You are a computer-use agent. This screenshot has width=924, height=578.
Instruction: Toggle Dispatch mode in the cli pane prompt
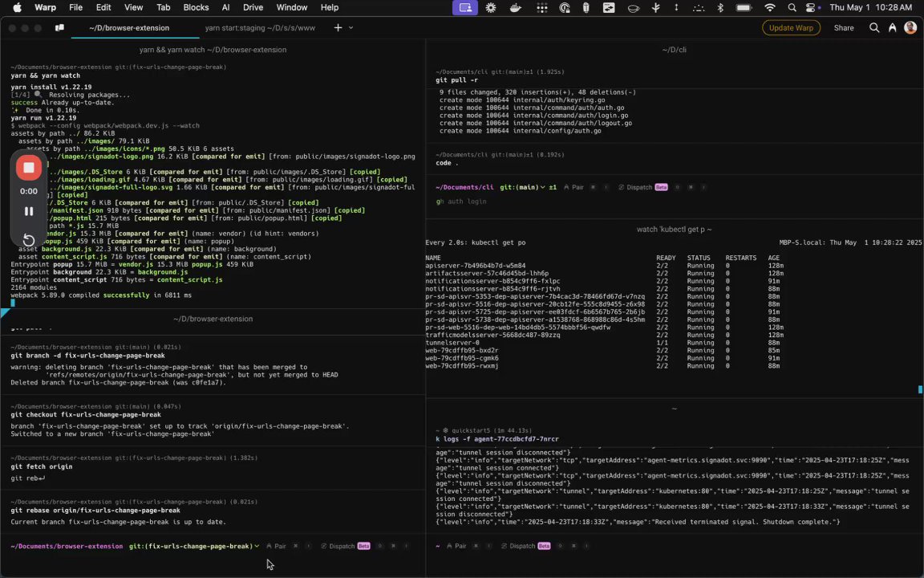pyautogui.click(x=638, y=187)
